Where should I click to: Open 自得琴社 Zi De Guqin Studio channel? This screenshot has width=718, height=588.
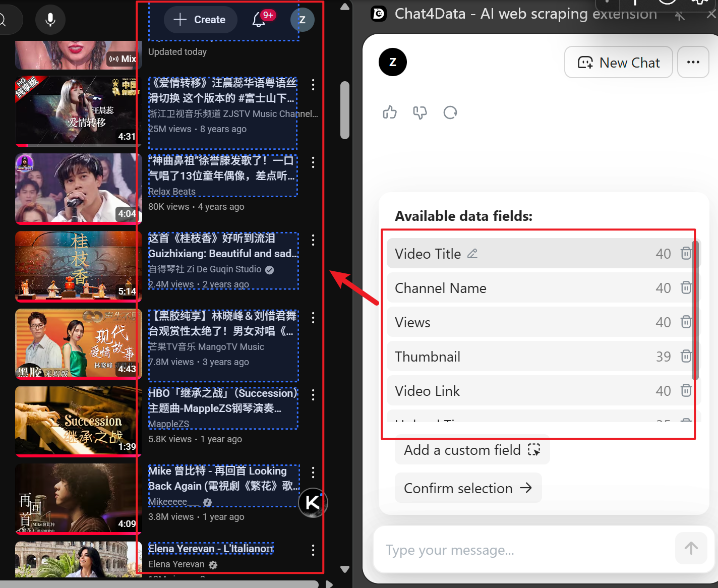tap(205, 269)
